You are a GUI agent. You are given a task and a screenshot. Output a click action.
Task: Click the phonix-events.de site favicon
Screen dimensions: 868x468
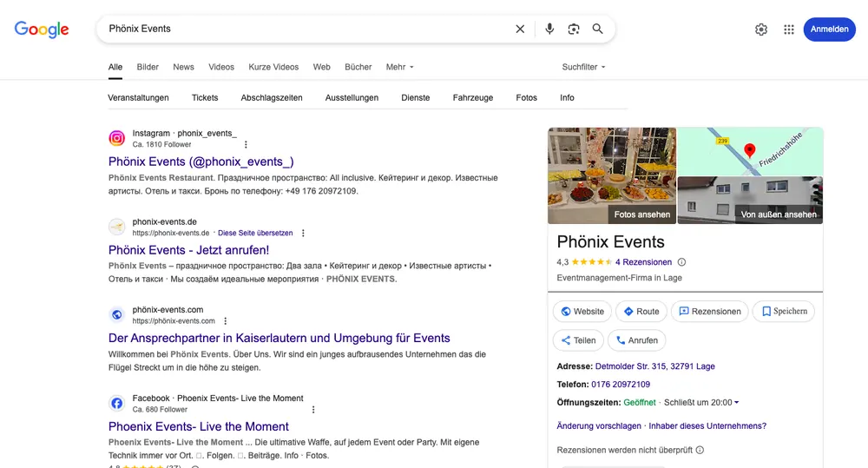117,227
